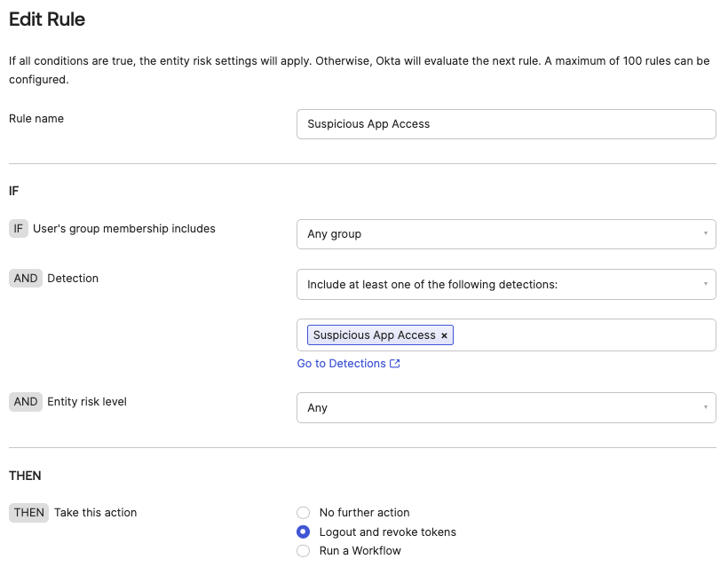Choose the Run a Workflow radio option
This screenshot has width=728, height=567.
(304, 551)
